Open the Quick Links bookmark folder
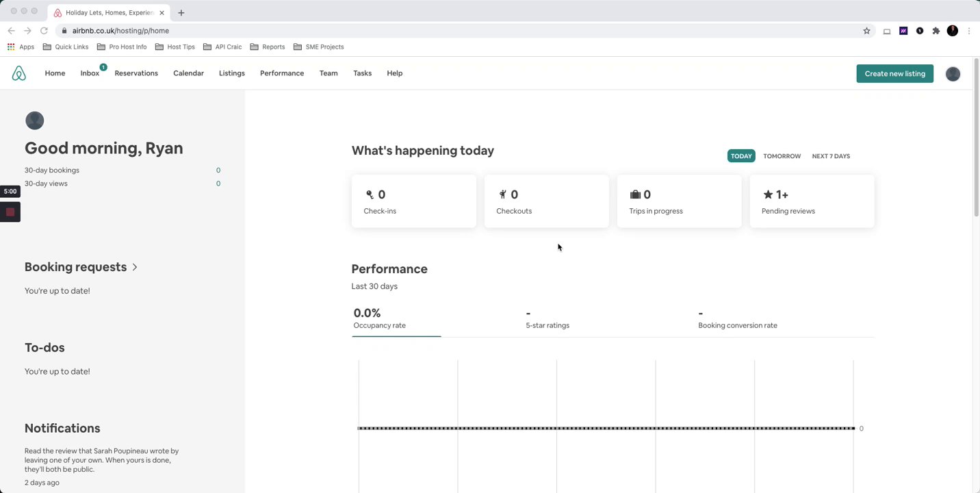This screenshot has width=980, height=493. click(66, 47)
